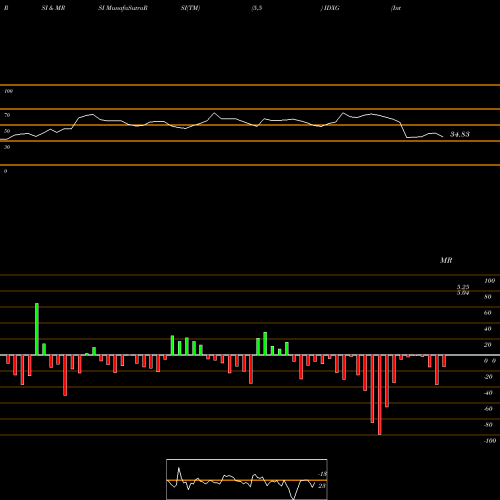This screenshot has width=500, height=500.
Task: Click the 5.04 value under MR
Action: pyautogui.click(x=463, y=293)
